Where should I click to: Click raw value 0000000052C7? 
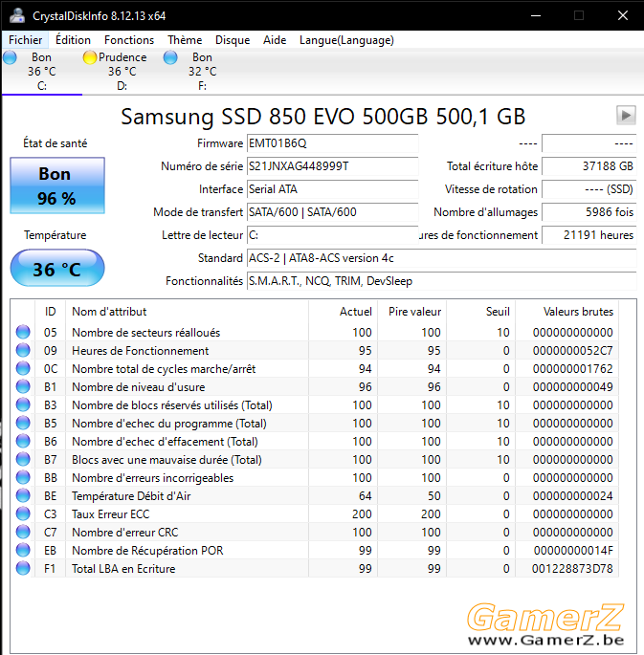coord(572,351)
